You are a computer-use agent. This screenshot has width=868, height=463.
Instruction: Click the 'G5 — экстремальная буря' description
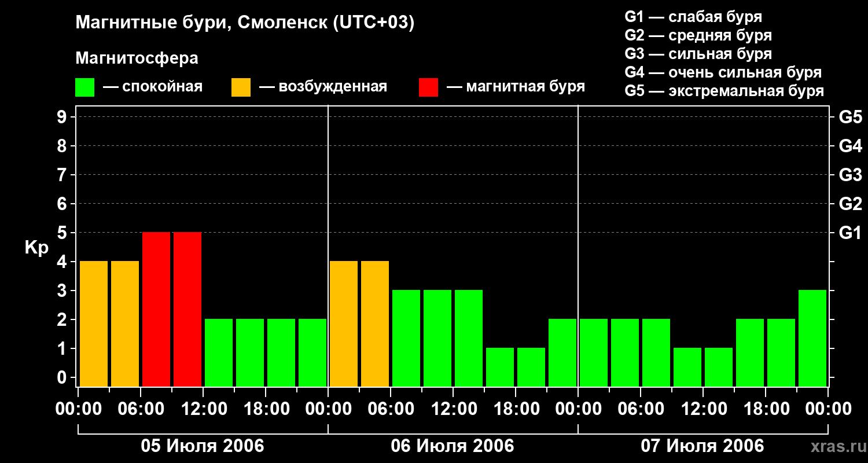pos(724,91)
